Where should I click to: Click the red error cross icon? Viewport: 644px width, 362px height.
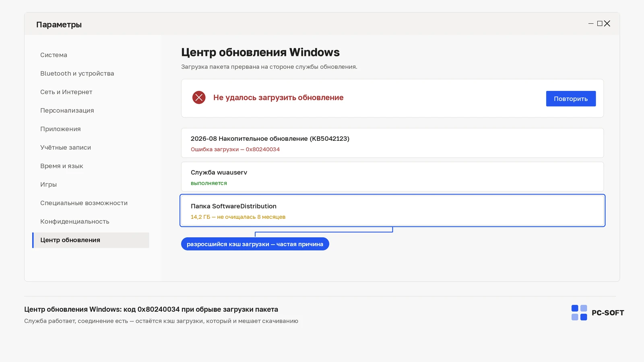point(199,97)
